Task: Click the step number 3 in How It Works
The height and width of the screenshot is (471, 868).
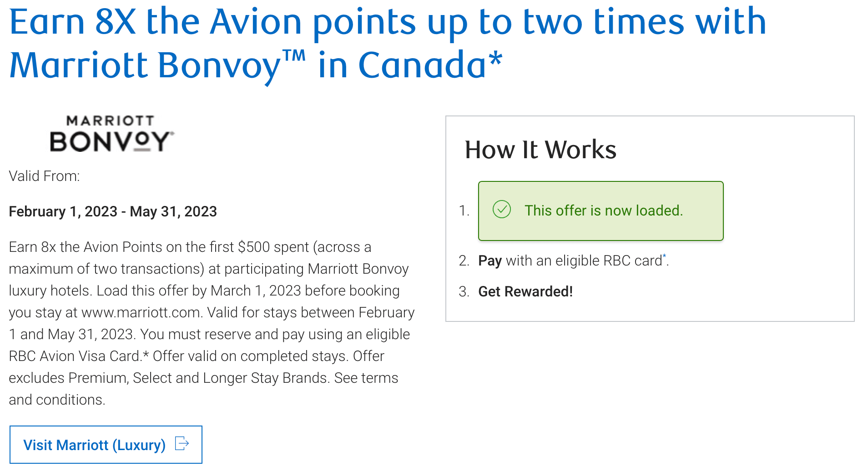Action: [464, 291]
